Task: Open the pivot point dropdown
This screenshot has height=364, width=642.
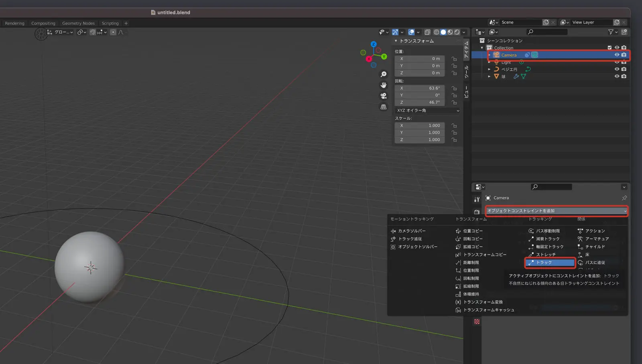Action: click(x=82, y=32)
